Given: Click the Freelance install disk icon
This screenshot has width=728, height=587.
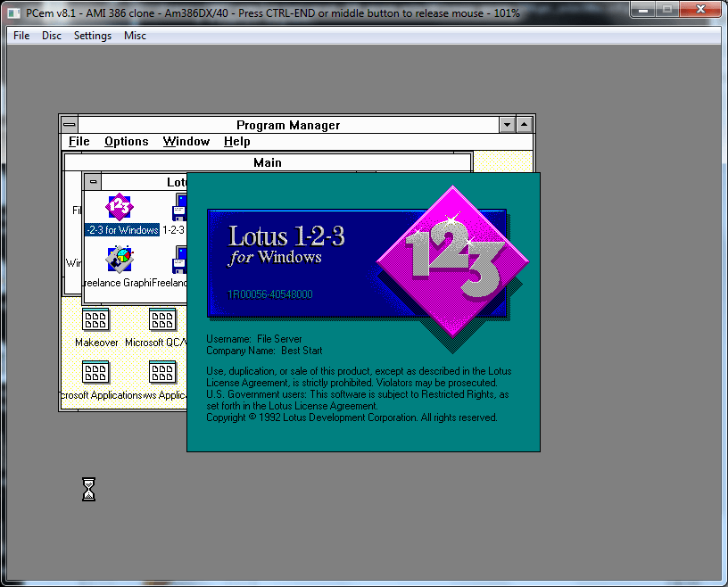Looking at the screenshot, I should tap(179, 260).
